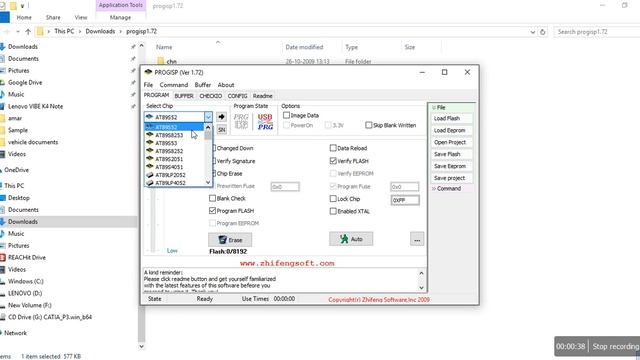640x360 pixels.
Task: Open the Buffer menu in PROGISP
Action: 202,85
